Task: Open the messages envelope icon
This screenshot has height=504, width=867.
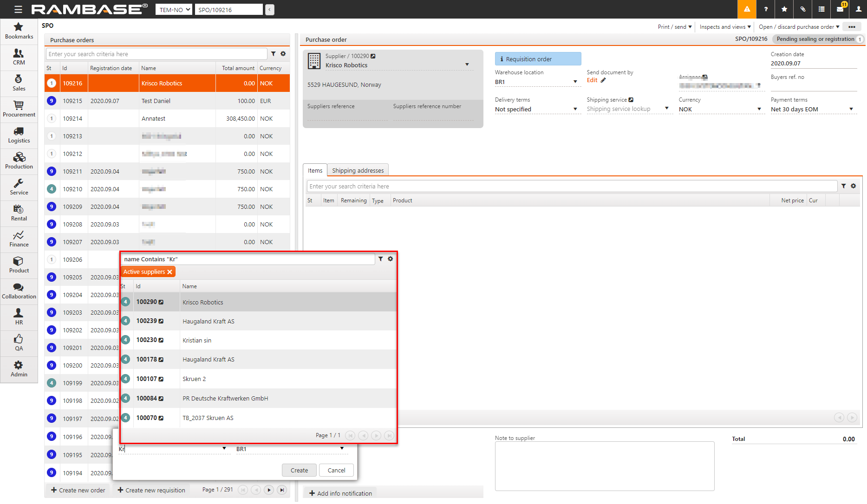Action: click(x=840, y=9)
